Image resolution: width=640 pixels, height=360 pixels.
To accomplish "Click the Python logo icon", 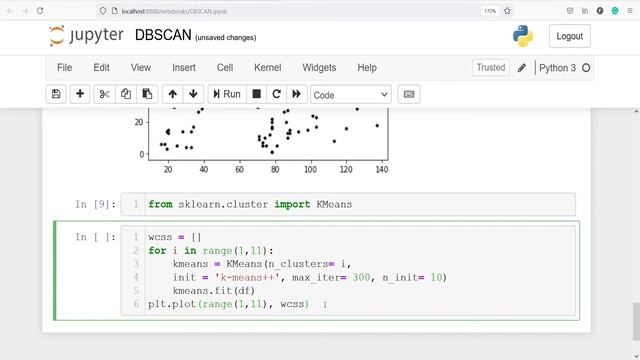I will pyautogui.click(x=523, y=36).
